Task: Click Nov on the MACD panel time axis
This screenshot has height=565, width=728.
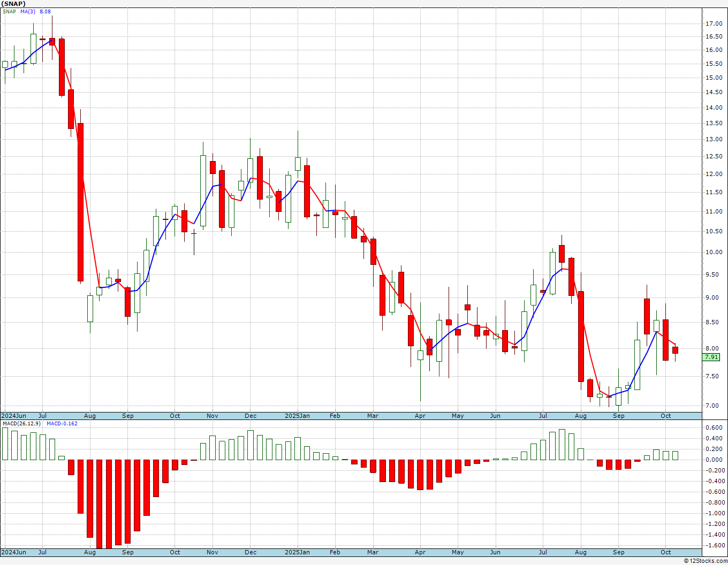Action: click(x=213, y=552)
